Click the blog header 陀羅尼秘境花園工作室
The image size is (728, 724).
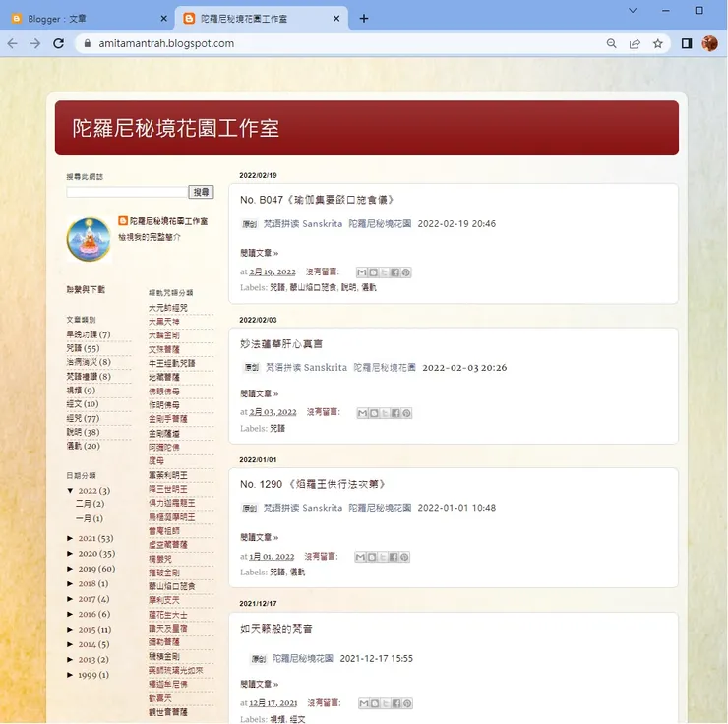tap(175, 128)
